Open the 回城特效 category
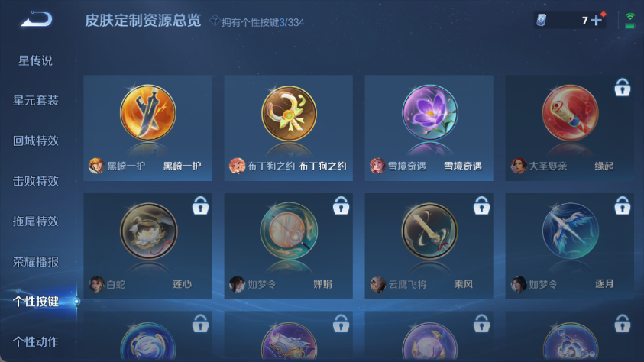The width and height of the screenshot is (644, 362). 36,141
